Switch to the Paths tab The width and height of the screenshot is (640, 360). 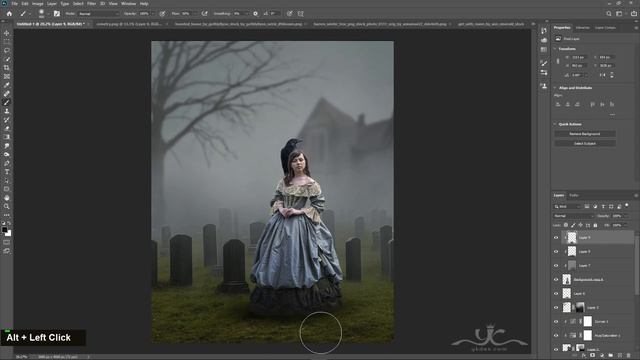(x=574, y=196)
